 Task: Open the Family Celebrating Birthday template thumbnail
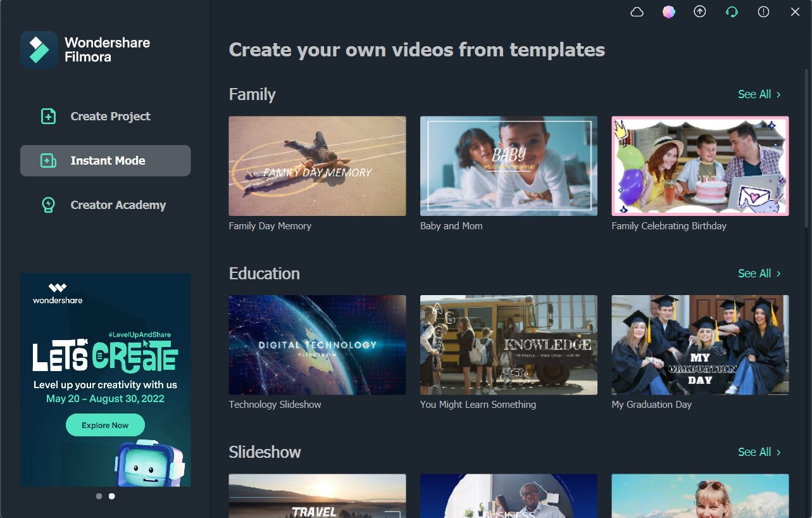pyautogui.click(x=700, y=166)
